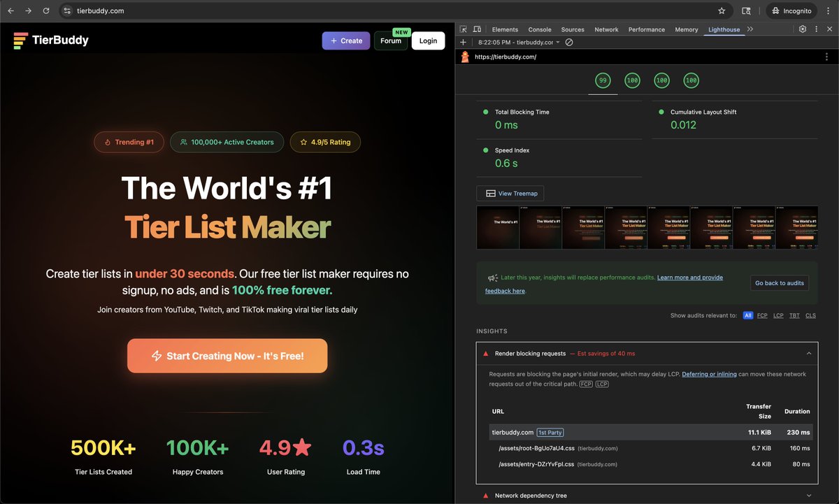Click the 4.9/5 Rating badge

325,142
